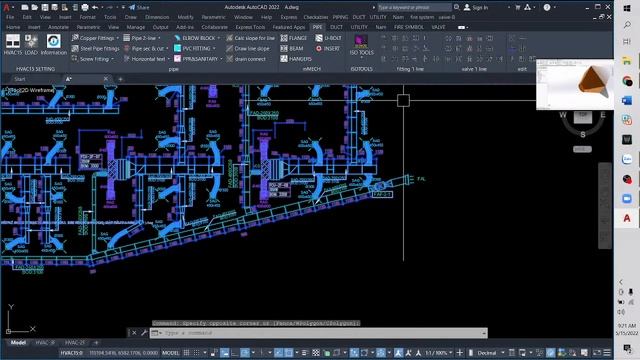Open the Home ribbon tab
Viewport: 640px width, 360px height.
[x=13, y=27]
